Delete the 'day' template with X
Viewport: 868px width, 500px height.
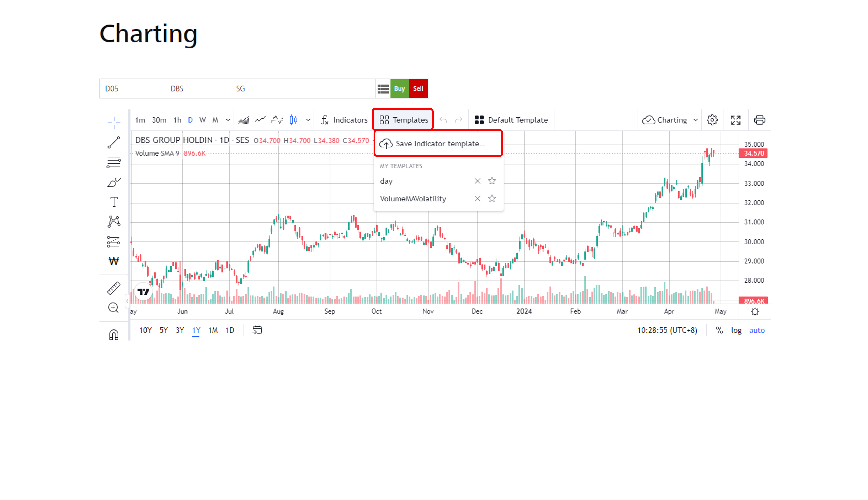tap(477, 181)
